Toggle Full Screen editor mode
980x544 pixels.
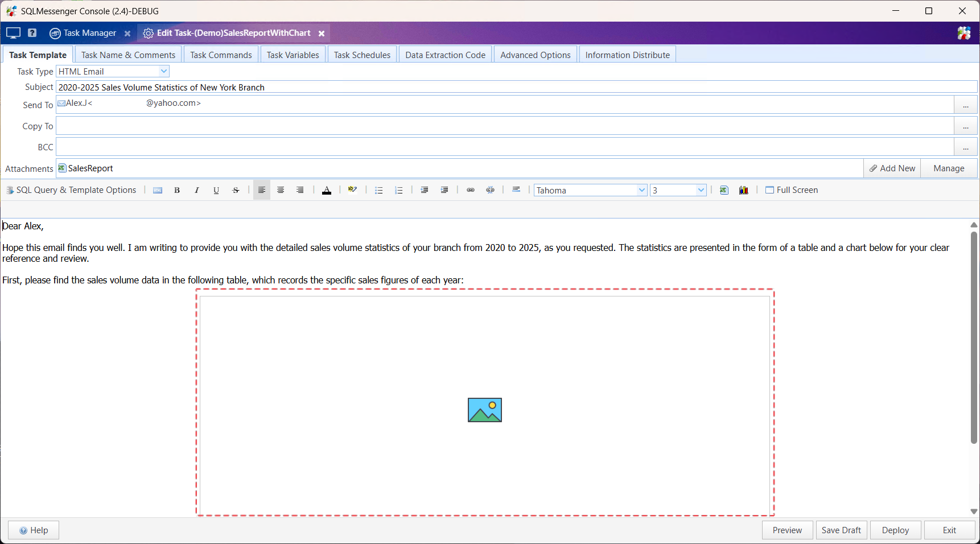tap(791, 190)
